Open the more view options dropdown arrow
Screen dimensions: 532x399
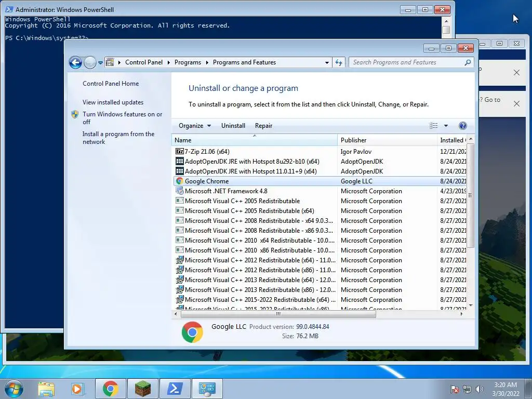(x=446, y=126)
